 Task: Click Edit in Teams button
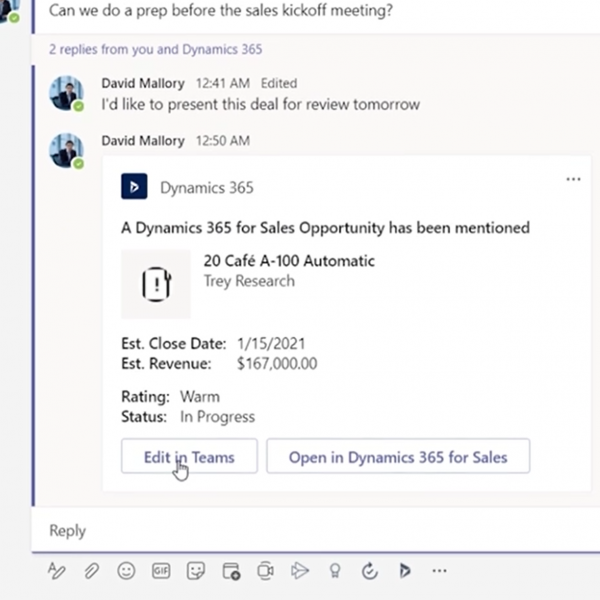[189, 456]
